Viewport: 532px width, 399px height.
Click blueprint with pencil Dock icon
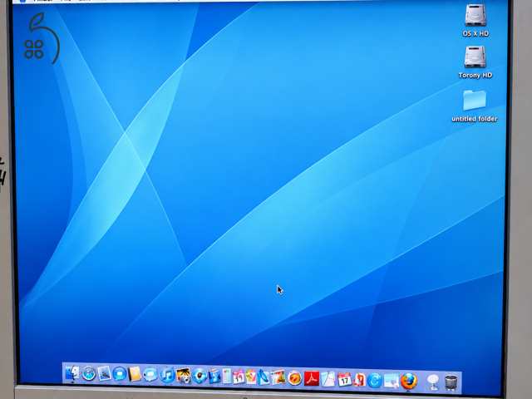pos(328,379)
